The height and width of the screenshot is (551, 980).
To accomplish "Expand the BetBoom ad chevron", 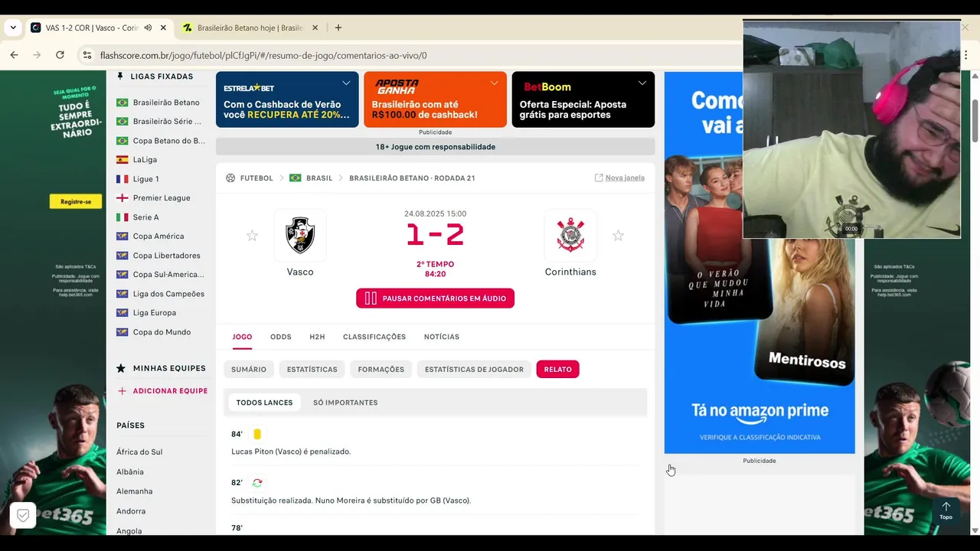I will point(642,83).
